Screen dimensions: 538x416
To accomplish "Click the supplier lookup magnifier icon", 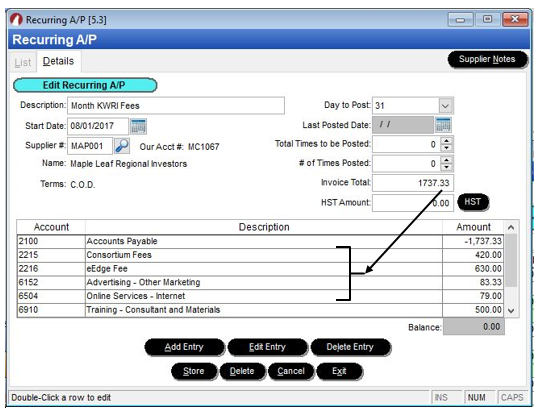I will [122, 146].
